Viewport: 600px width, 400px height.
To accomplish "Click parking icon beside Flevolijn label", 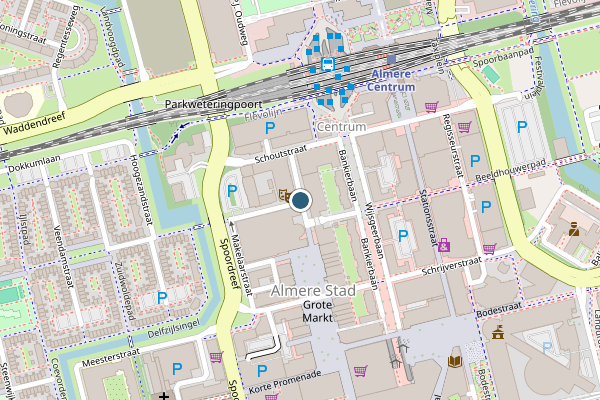I will 270,128.
